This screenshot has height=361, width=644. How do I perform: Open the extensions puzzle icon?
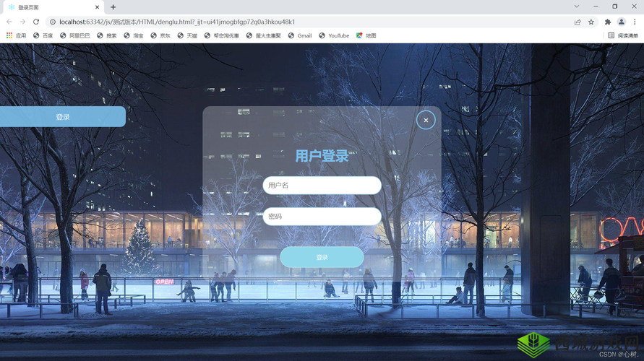tap(608, 22)
